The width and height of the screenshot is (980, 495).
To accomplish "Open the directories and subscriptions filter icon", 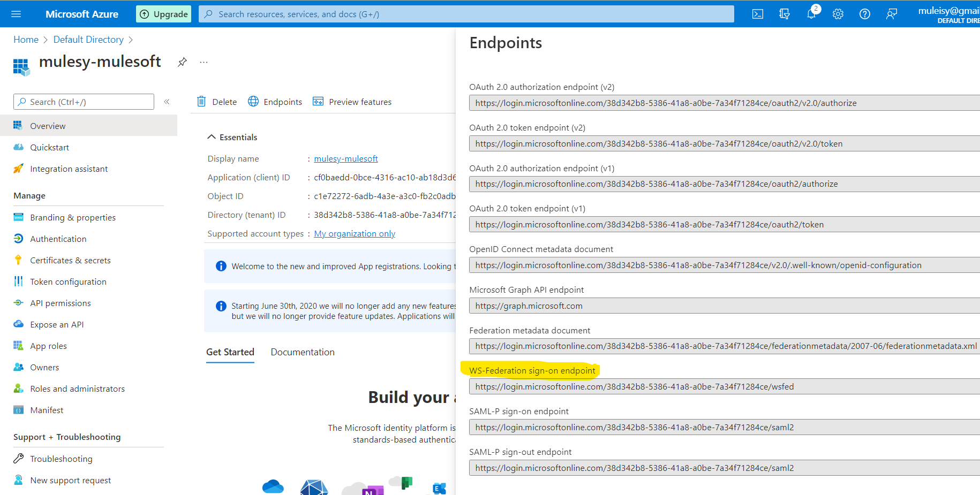I will point(785,14).
